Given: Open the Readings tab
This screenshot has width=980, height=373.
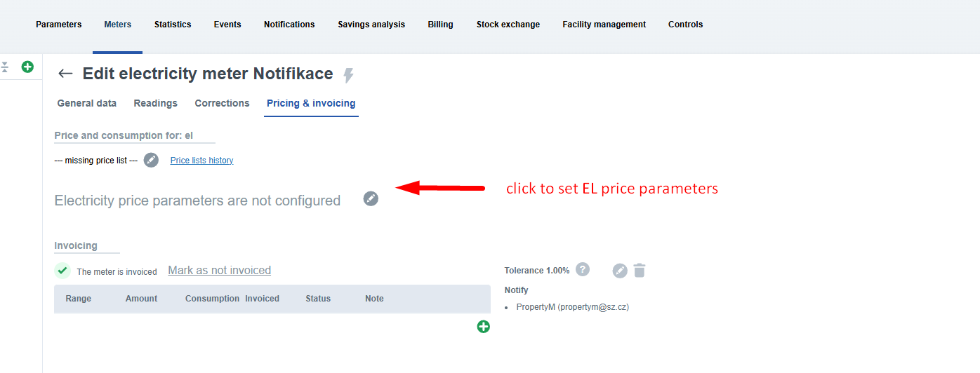Looking at the screenshot, I should (155, 103).
